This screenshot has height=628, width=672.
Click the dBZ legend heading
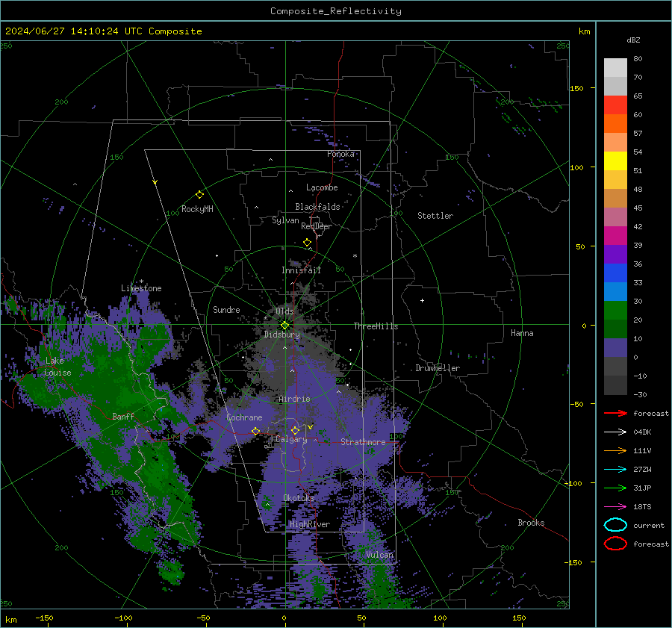[x=633, y=40]
